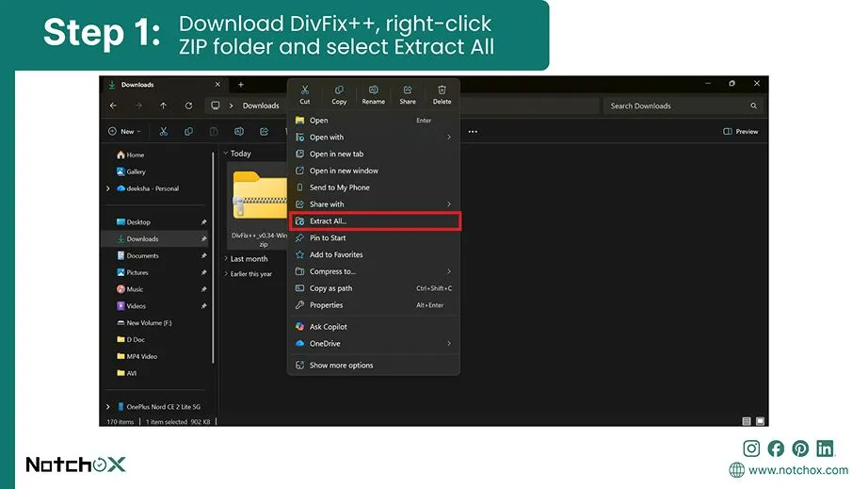Select Ask Copilot entry
The image size is (868, 489).
coord(374,327)
